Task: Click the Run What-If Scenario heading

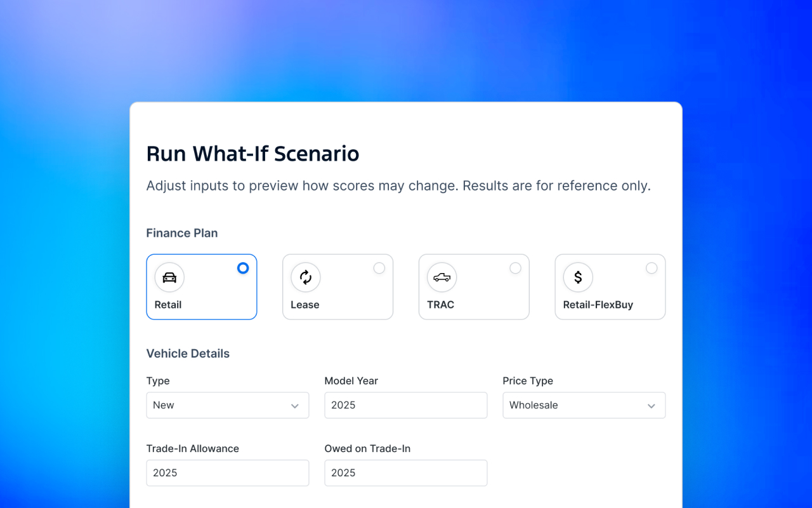Action: tap(253, 154)
